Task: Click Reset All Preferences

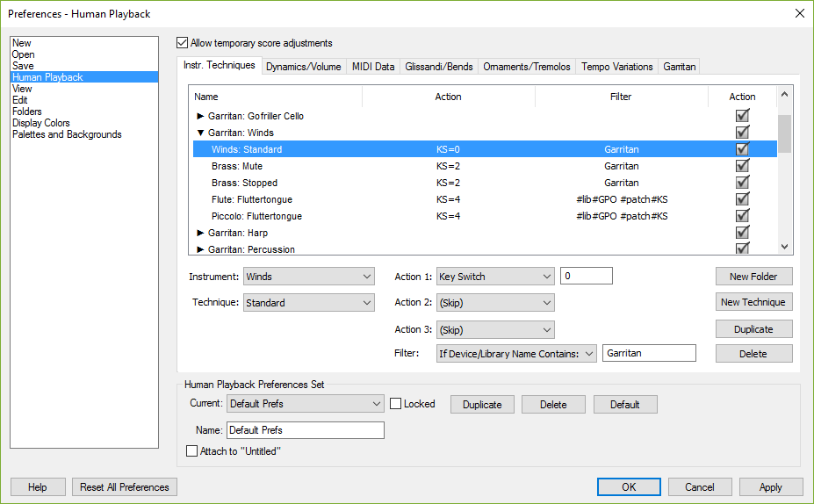Action: 125,486
